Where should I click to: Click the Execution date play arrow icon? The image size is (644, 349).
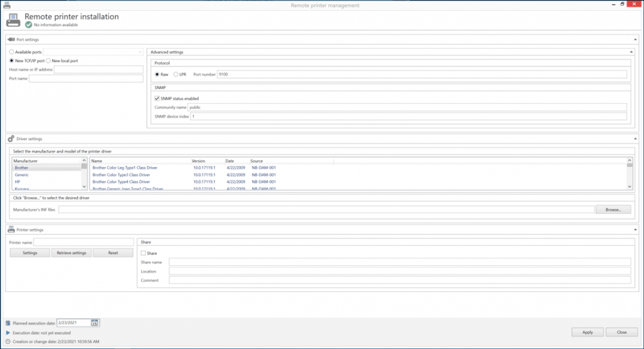tap(8, 333)
